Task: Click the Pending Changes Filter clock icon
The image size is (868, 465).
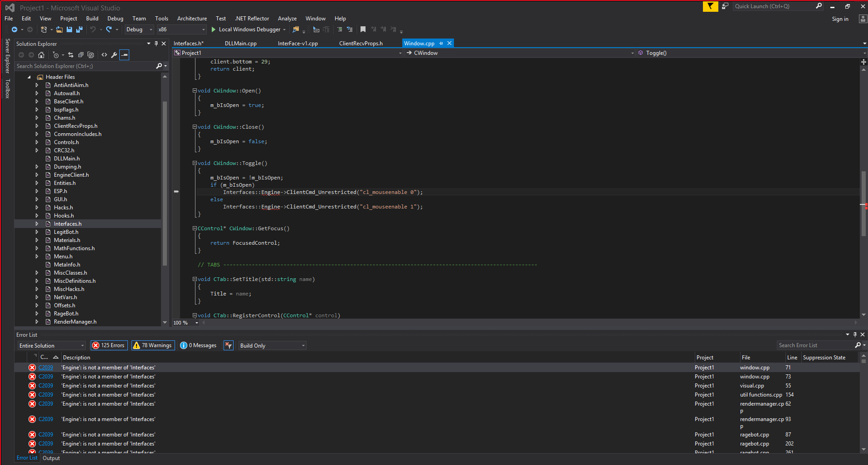Action: coord(55,55)
